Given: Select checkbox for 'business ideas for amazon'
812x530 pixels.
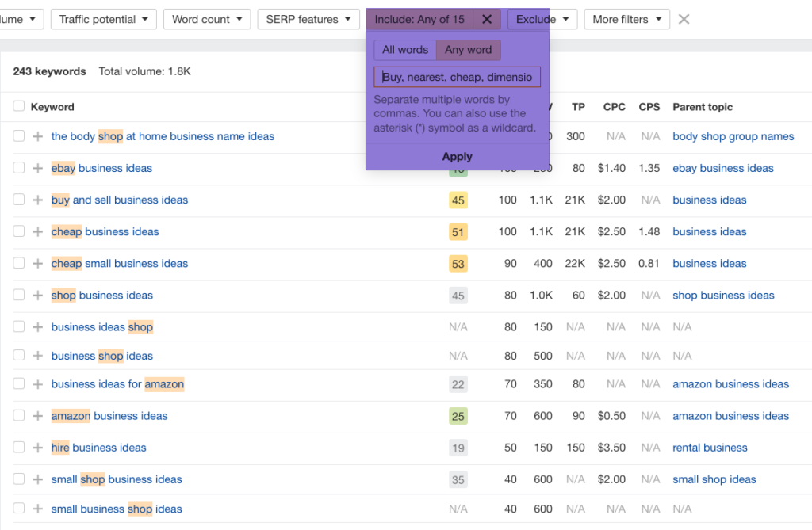Looking at the screenshot, I should pyautogui.click(x=19, y=384).
